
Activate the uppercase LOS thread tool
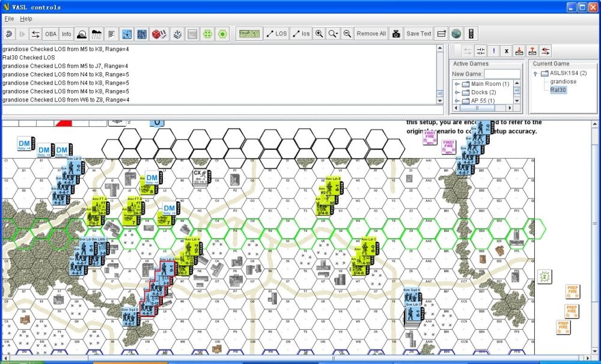276,34
